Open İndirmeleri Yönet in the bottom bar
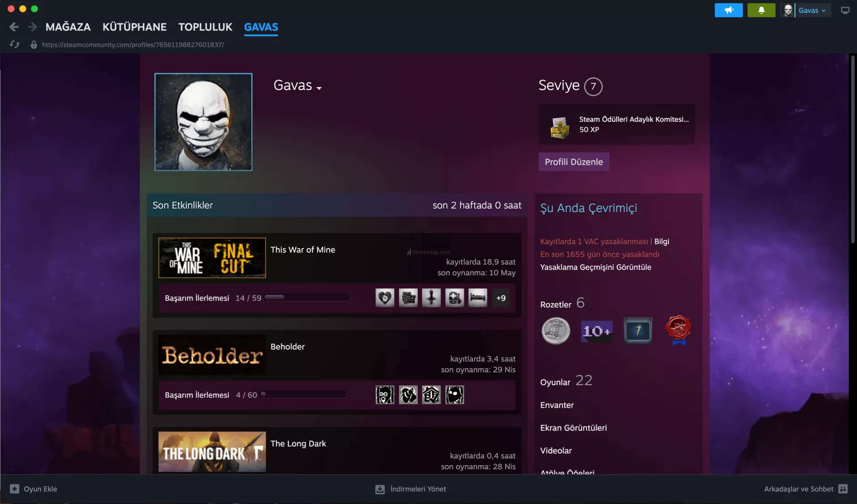The image size is (857, 504). click(411, 489)
